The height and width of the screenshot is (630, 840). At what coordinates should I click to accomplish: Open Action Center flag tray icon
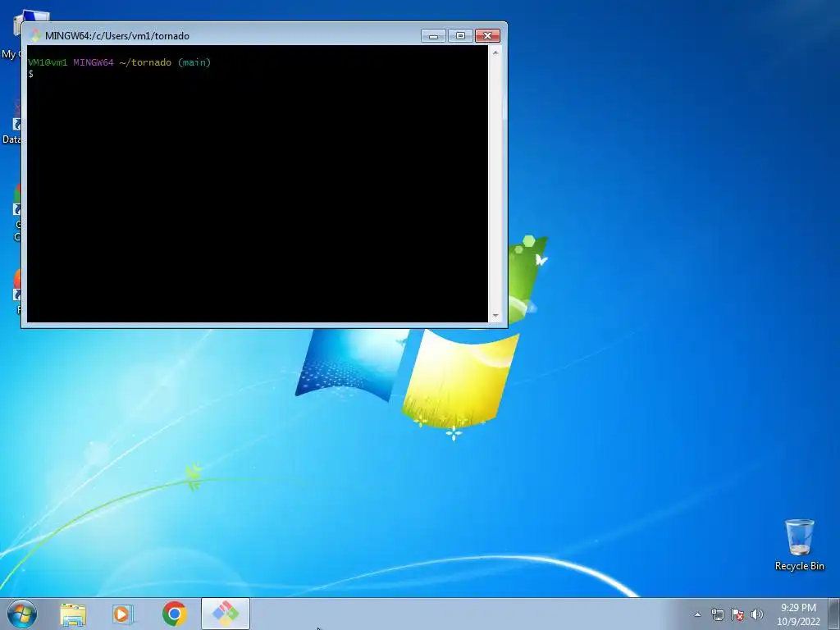[737, 614]
